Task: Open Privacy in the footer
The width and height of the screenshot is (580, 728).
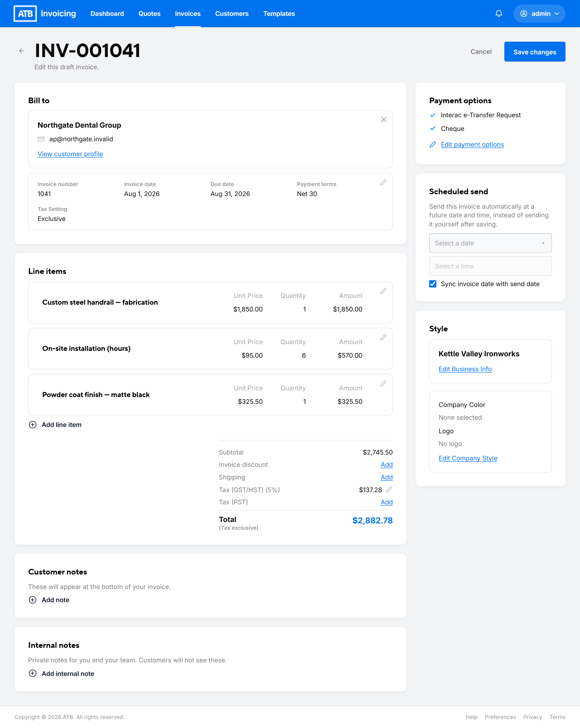Action: coord(532,717)
